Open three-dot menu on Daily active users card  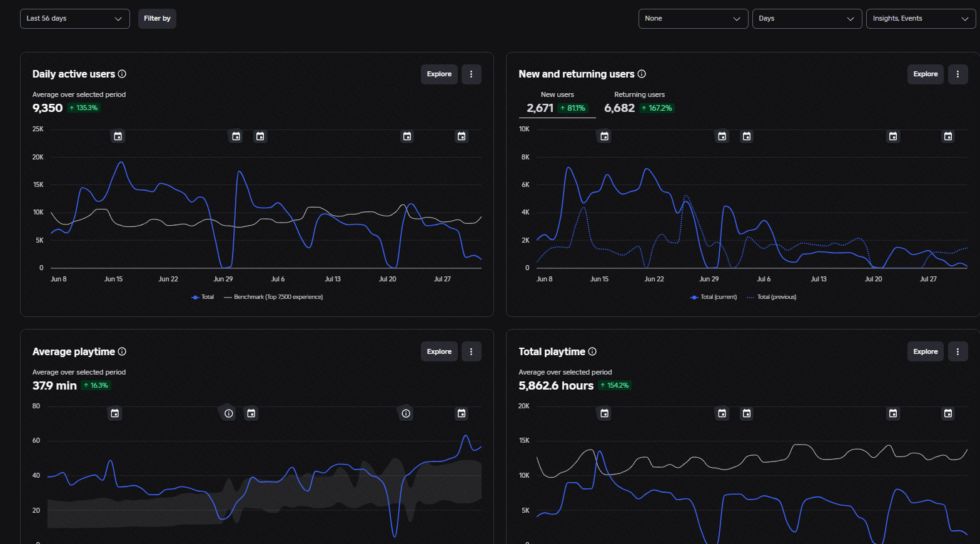pos(472,74)
